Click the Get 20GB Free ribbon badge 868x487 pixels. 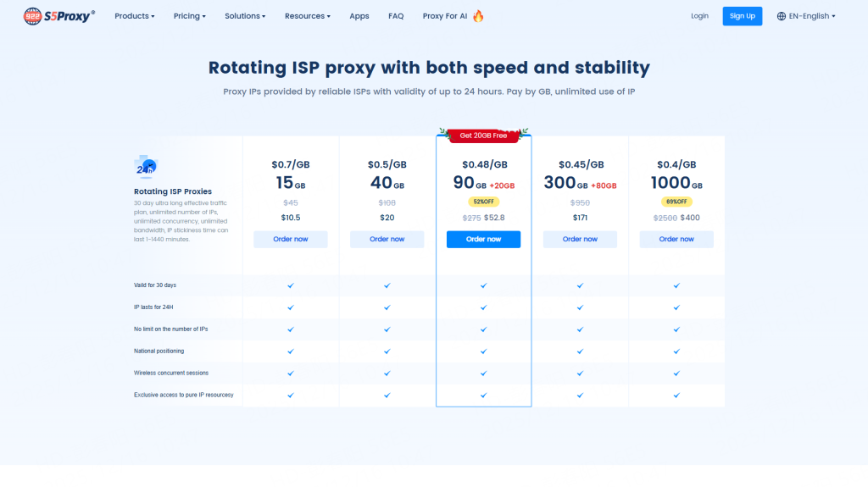[x=483, y=135]
